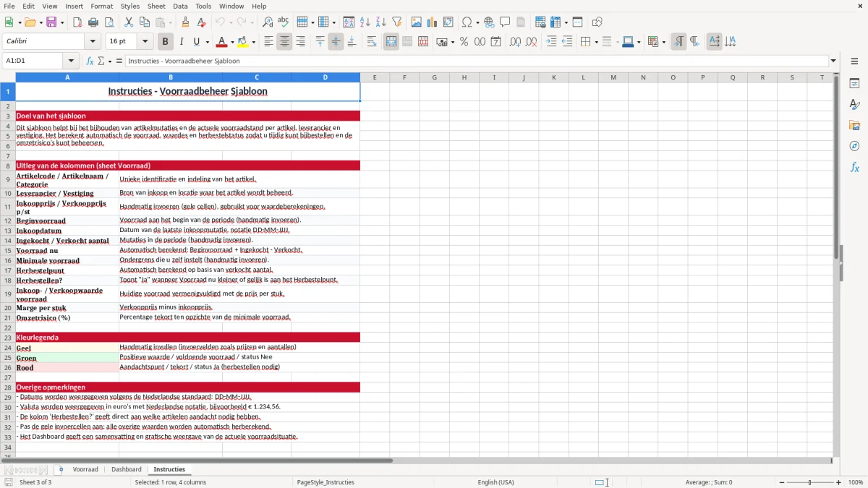Click inside the formula input line
Viewport: 868px width, 488px height.
click(477, 61)
